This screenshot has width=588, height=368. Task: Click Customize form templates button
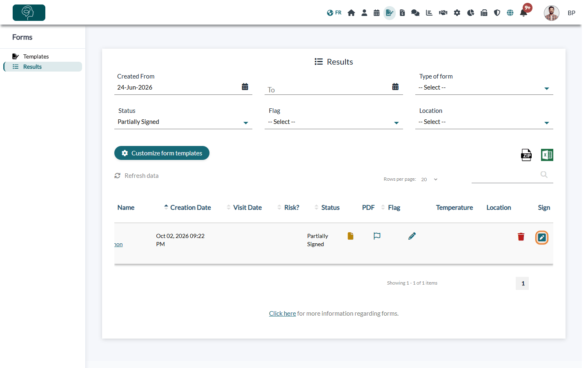point(162,153)
